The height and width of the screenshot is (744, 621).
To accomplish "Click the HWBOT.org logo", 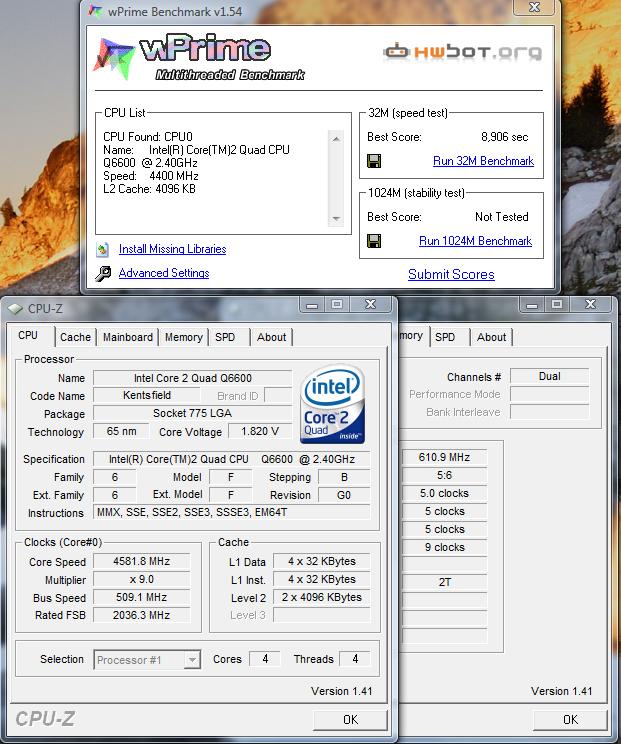I will click(x=463, y=51).
